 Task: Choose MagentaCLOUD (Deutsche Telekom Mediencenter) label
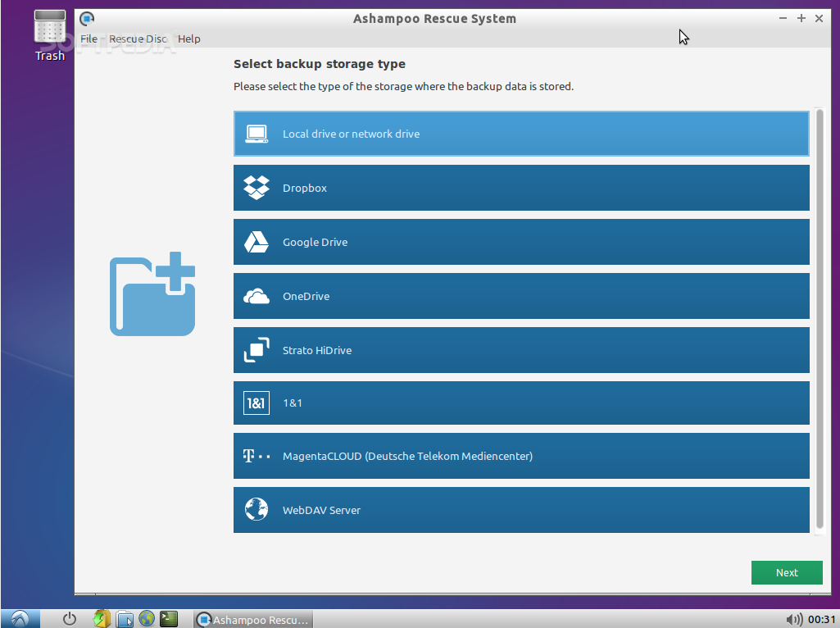point(407,456)
